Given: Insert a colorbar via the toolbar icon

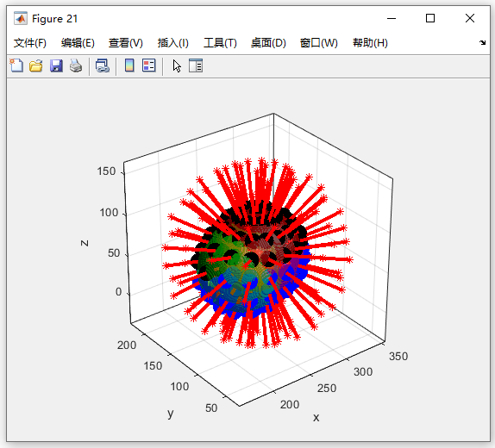Looking at the screenshot, I should [129, 65].
